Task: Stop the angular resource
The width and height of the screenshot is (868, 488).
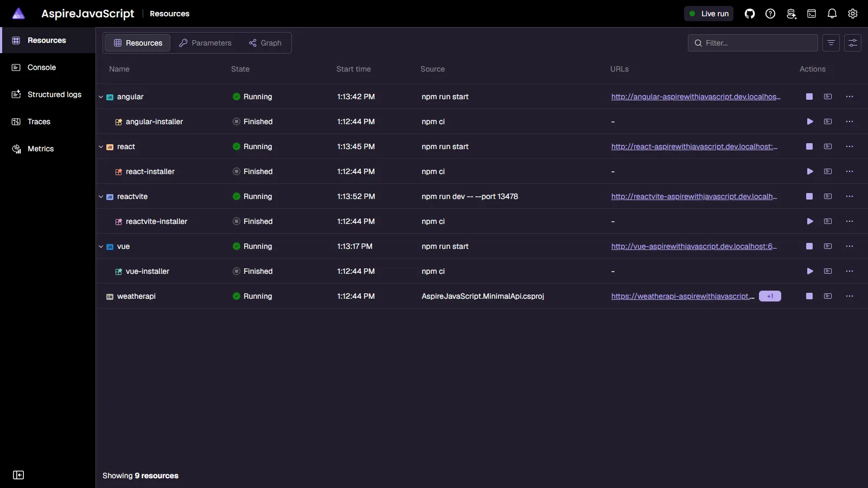Action: click(x=809, y=97)
